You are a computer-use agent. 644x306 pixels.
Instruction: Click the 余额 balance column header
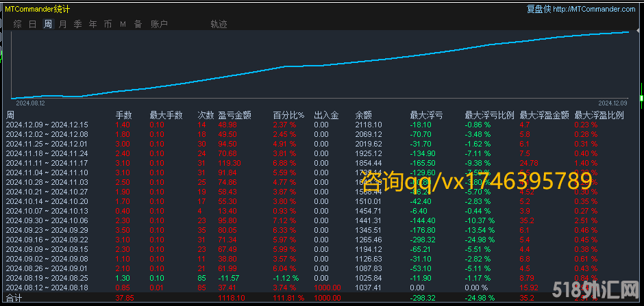(x=364, y=115)
